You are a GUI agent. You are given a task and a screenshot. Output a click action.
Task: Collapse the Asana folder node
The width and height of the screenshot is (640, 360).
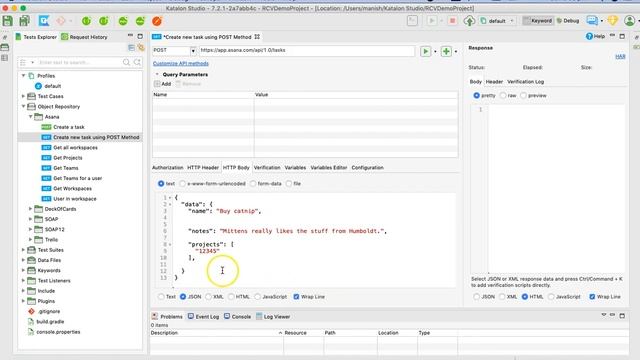pos(30,117)
